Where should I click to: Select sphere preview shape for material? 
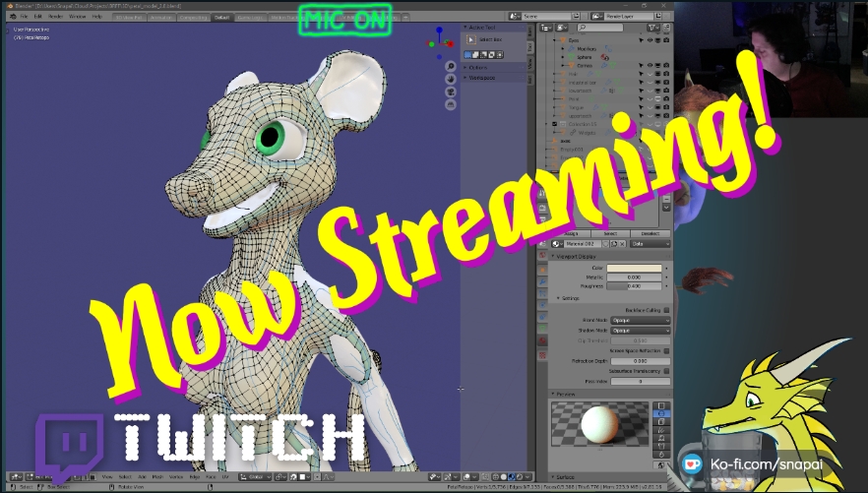[x=661, y=414]
